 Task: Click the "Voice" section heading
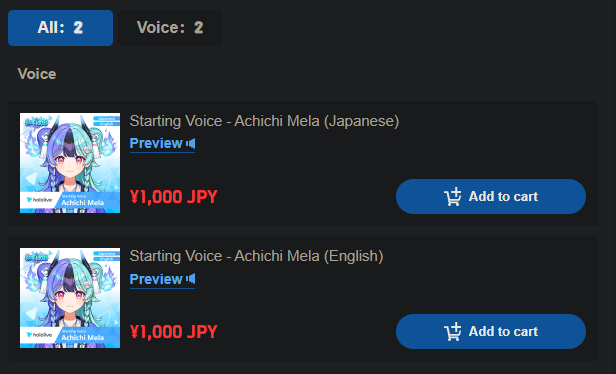[x=37, y=74]
